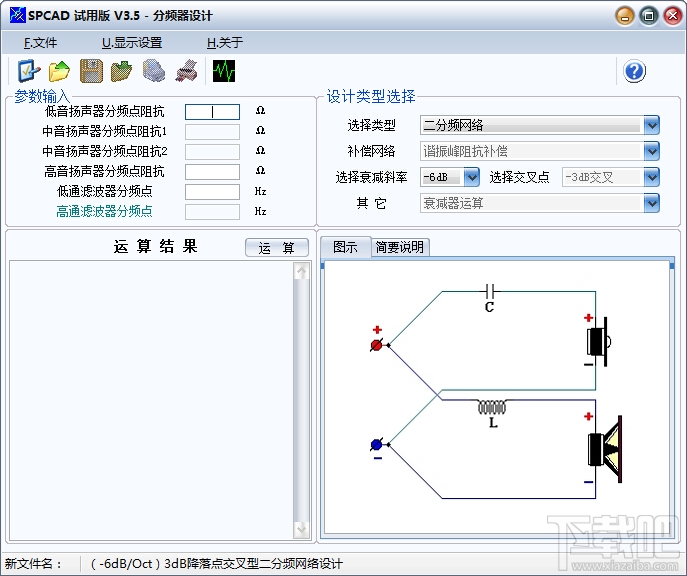Switch to the 简要说明 tab
The height and width of the screenshot is (576, 687).
pyautogui.click(x=400, y=247)
